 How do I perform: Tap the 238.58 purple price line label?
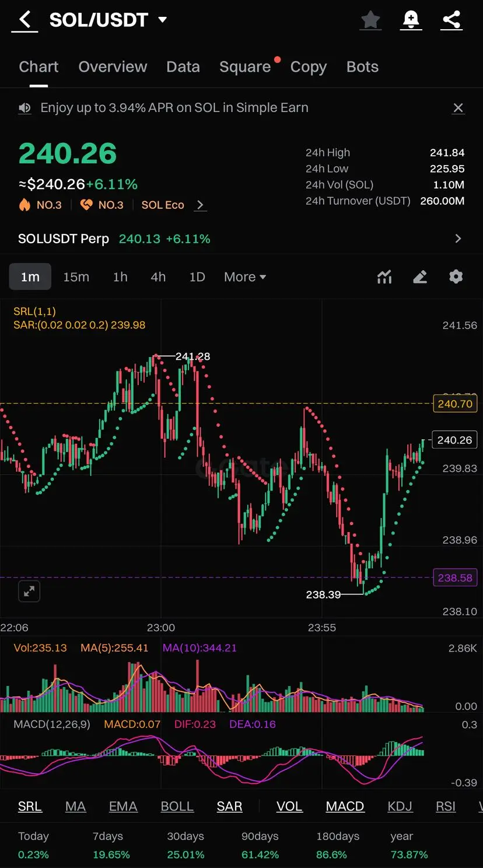[x=455, y=577]
